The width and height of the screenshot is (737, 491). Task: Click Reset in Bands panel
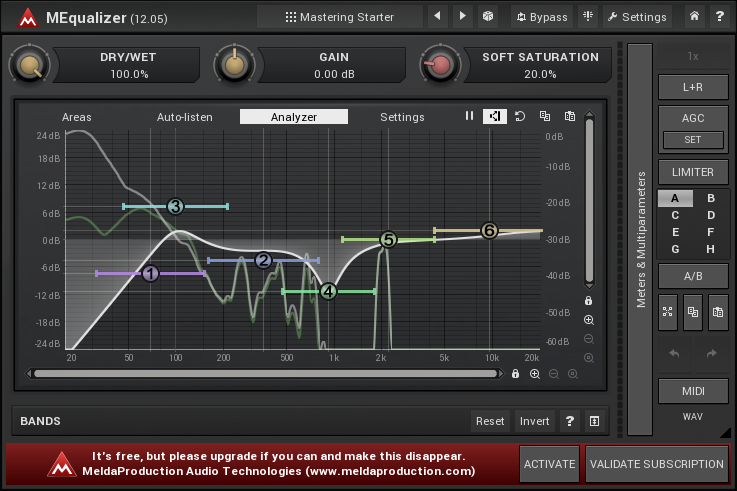click(x=490, y=421)
